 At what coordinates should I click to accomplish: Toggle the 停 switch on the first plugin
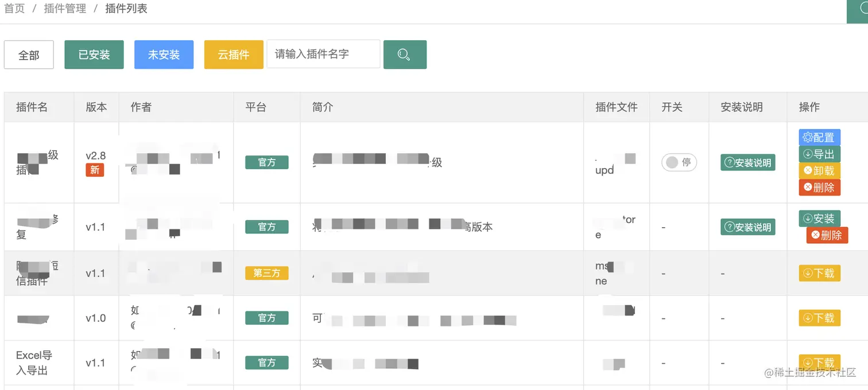pyautogui.click(x=679, y=162)
